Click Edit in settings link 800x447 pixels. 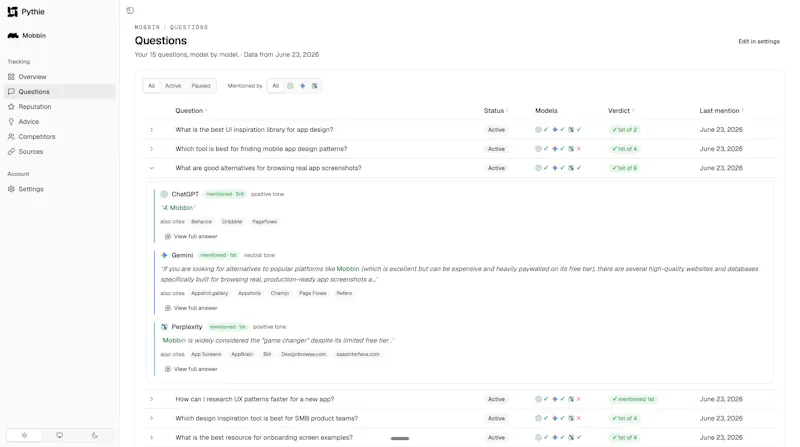click(759, 41)
